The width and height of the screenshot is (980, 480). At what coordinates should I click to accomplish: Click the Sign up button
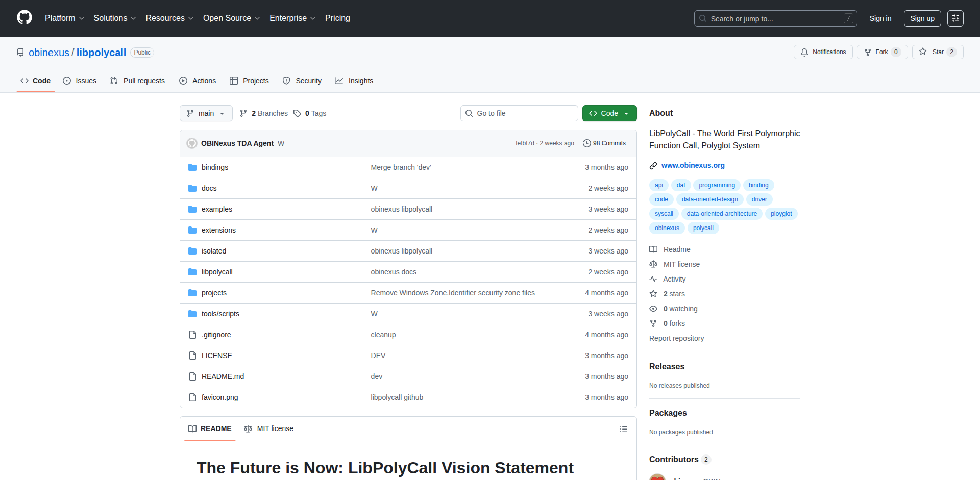(x=922, y=18)
